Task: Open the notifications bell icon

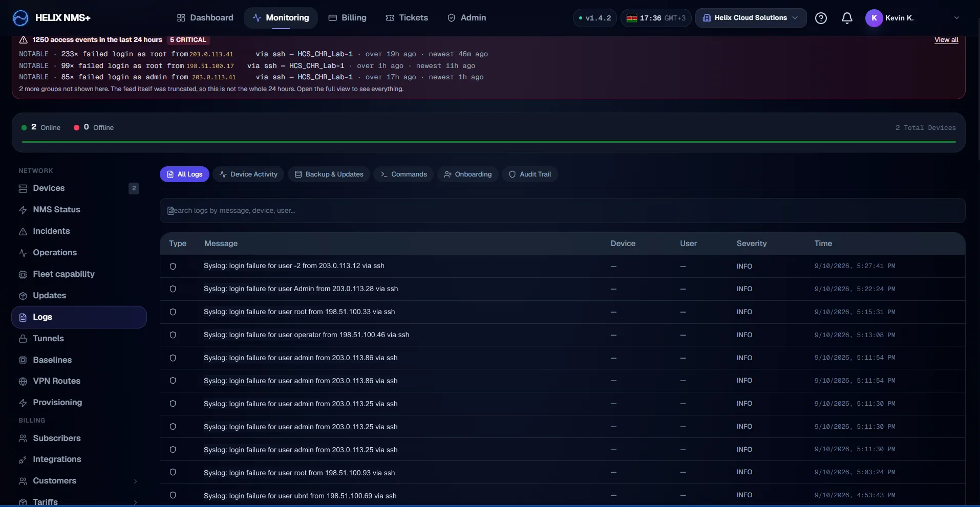Action: (847, 18)
